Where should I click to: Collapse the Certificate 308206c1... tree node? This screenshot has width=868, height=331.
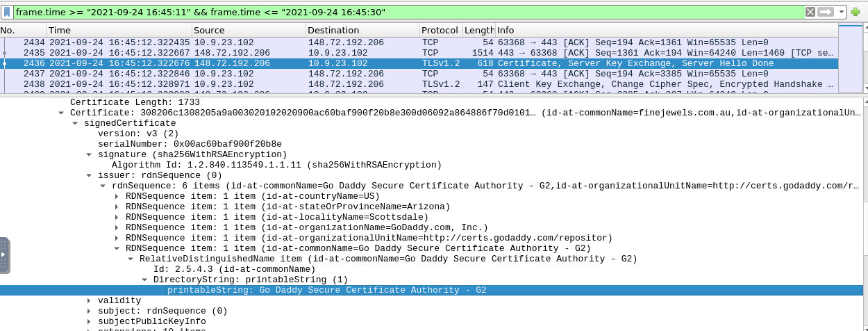[62, 113]
